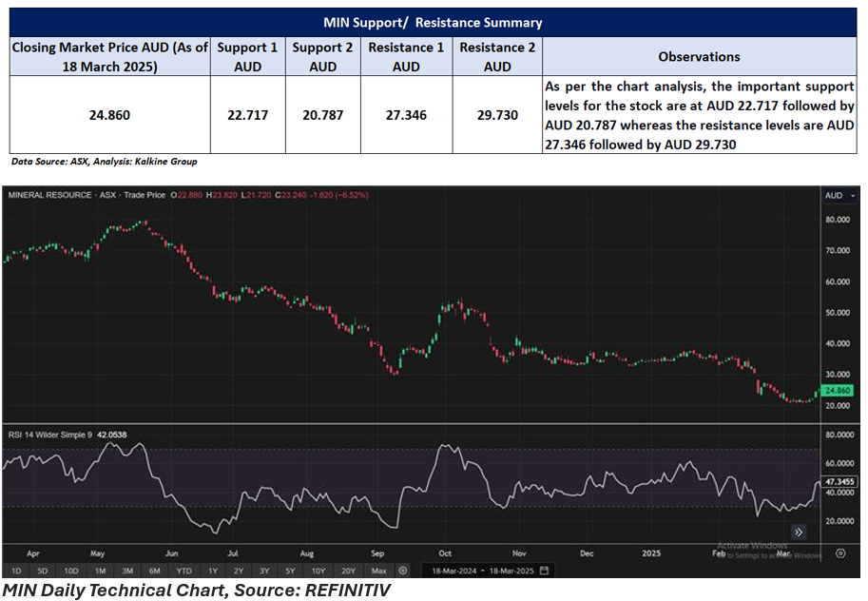
Task: Select the 1Y time range
Action: point(213,571)
